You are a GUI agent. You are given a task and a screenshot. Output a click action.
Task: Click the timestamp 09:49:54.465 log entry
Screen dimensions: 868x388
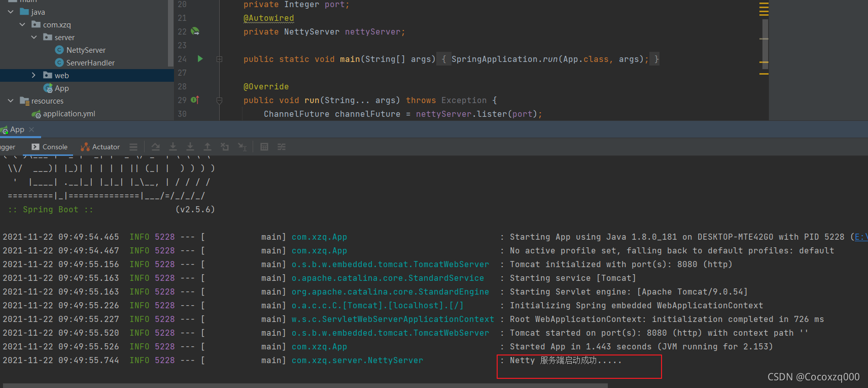coord(61,237)
